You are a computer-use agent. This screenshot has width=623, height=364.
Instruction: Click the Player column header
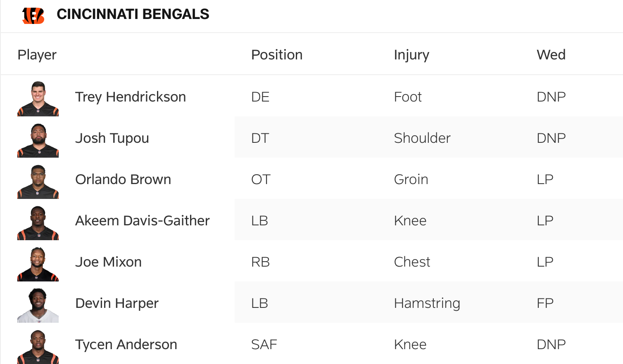37,55
